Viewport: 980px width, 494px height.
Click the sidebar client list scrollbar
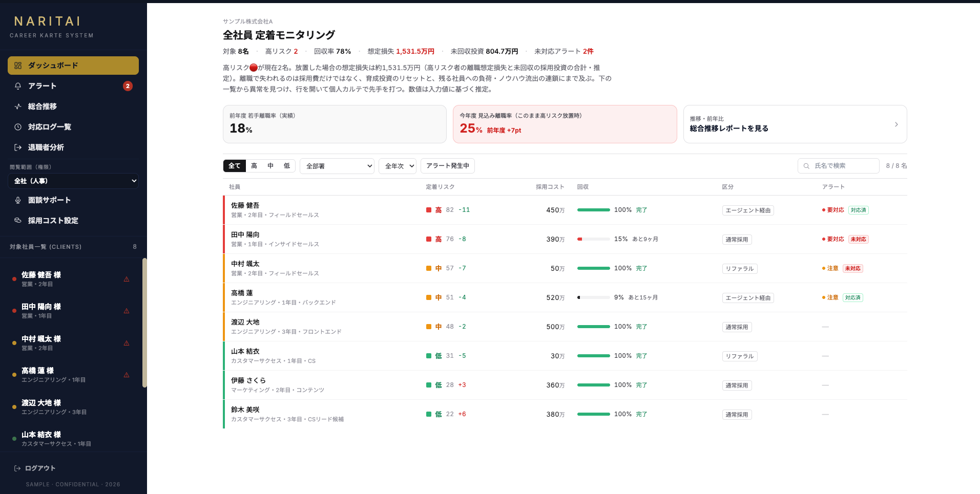click(144, 323)
